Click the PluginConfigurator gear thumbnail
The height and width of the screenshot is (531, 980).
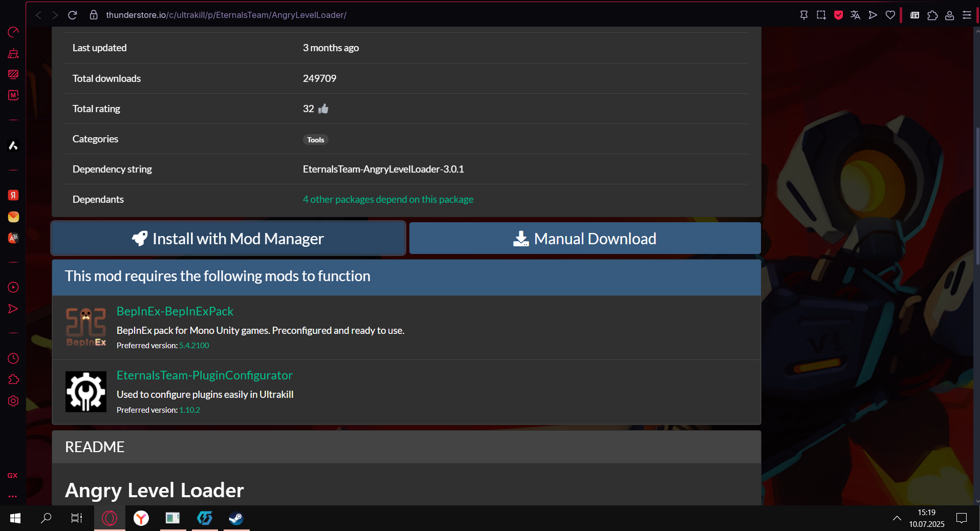(x=86, y=392)
